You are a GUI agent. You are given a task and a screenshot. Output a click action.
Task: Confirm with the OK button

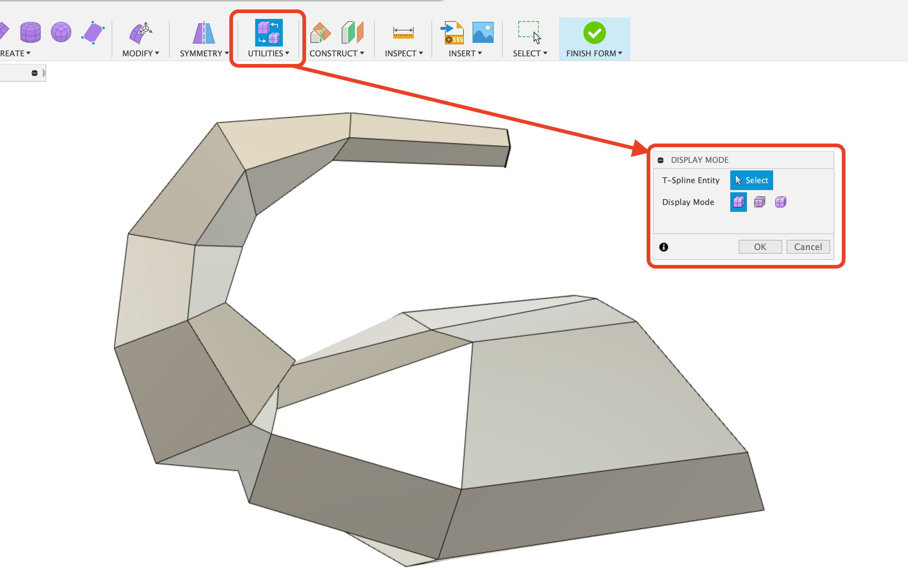[760, 247]
